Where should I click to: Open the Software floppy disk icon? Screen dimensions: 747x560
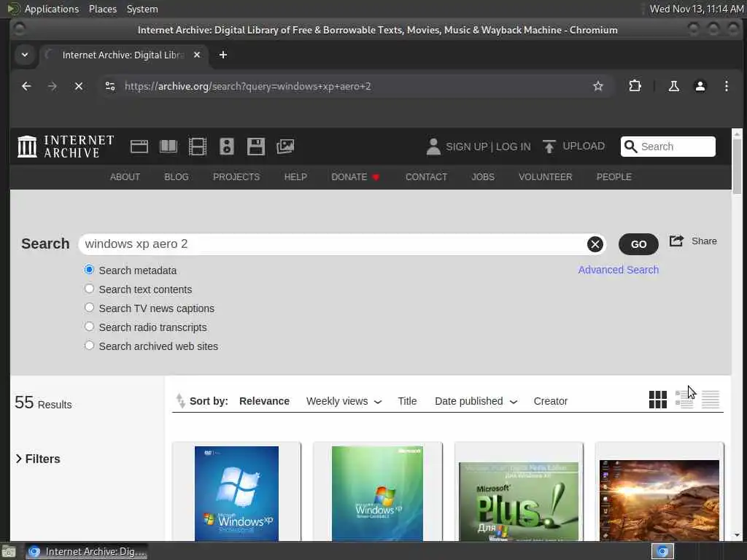coord(256,147)
